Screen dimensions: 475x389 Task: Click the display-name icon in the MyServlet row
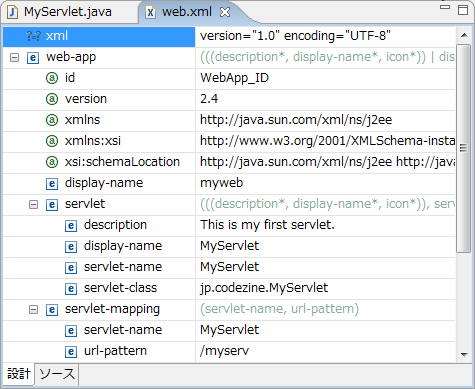pos(71,247)
